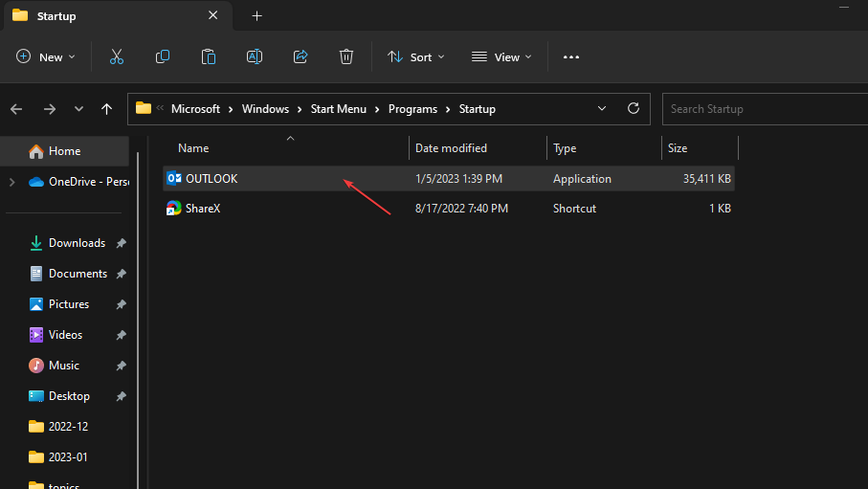This screenshot has height=489, width=868.
Task: Unpin Downloads using its pin icon
Action: click(122, 243)
